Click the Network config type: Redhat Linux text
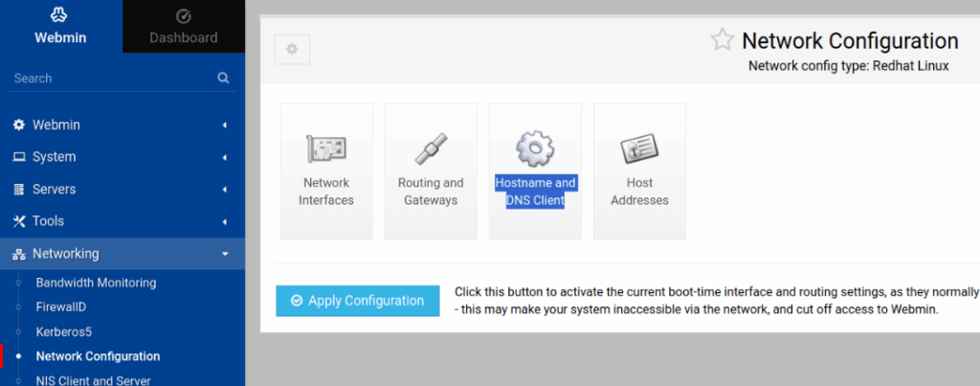 point(849,66)
